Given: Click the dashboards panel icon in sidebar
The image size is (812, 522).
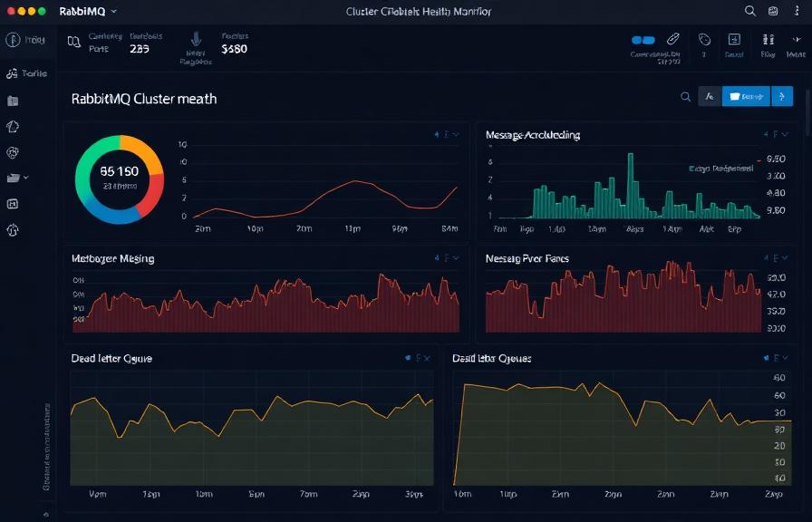Looking at the screenshot, I should (12, 102).
